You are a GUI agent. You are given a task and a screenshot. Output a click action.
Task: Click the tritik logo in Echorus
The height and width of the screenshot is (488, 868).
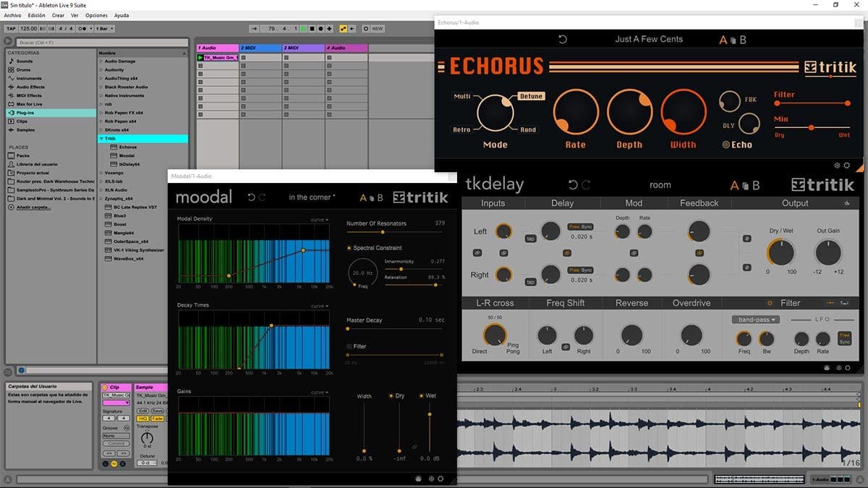[830, 68]
